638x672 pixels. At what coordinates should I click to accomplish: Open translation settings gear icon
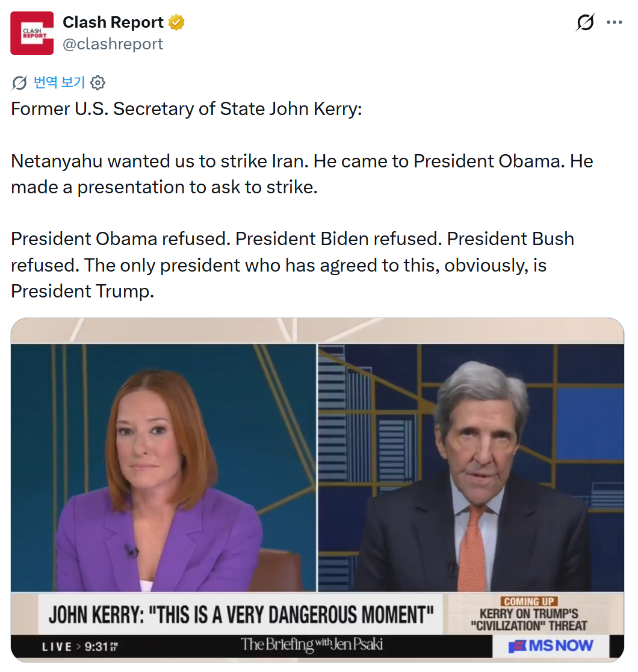tap(98, 82)
